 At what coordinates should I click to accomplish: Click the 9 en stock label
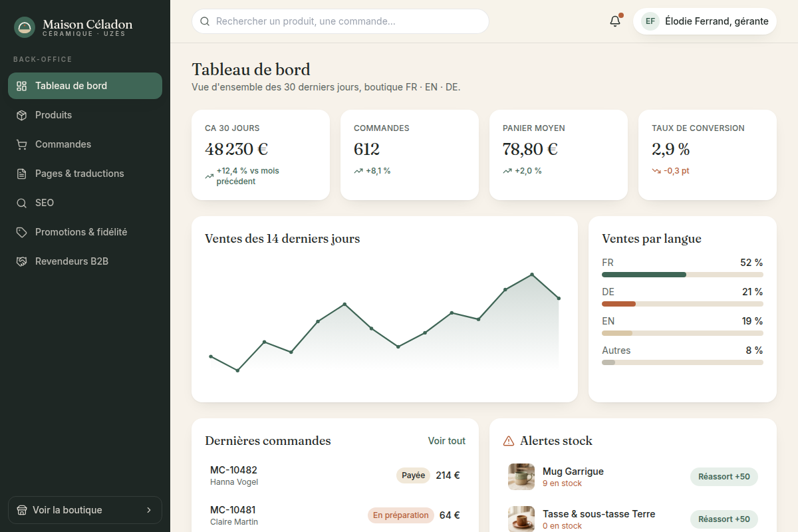tap(563, 483)
